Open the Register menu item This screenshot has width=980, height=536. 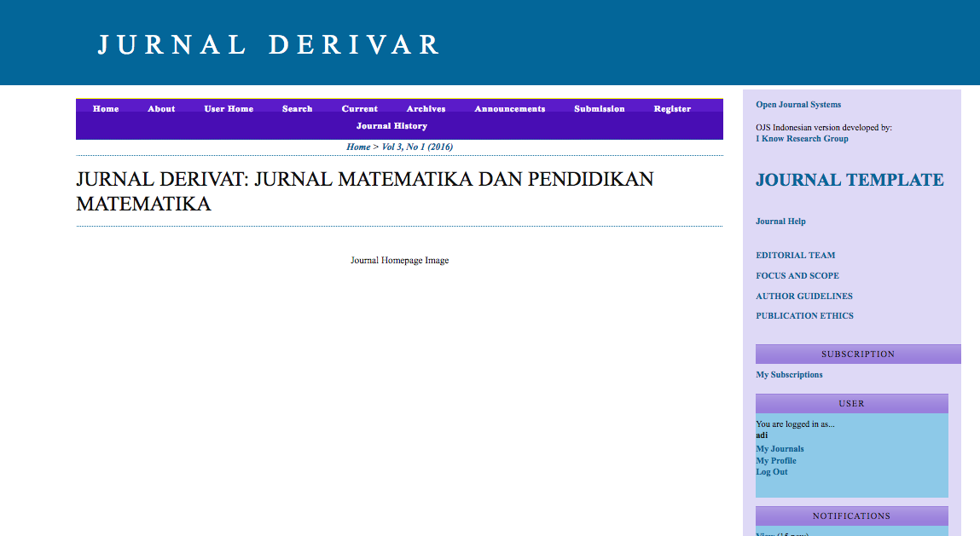672,109
